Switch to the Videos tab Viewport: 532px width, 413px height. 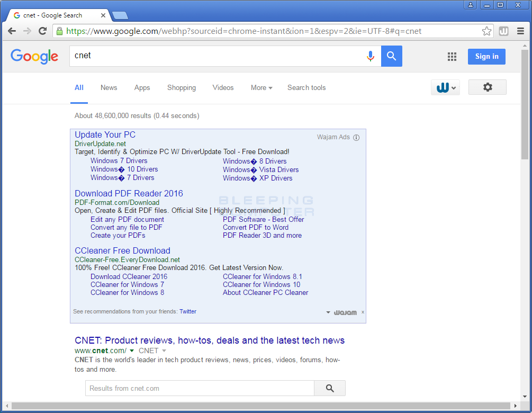pyautogui.click(x=223, y=87)
